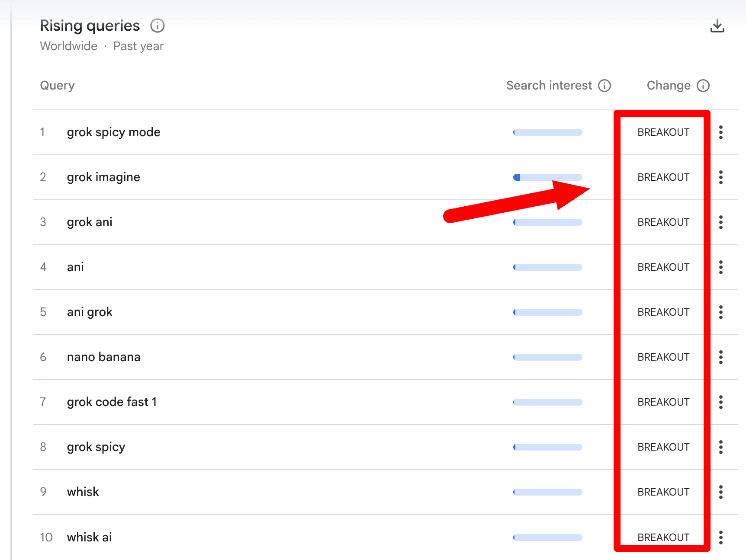
Task: Open more options for grok imagine
Action: point(721,177)
